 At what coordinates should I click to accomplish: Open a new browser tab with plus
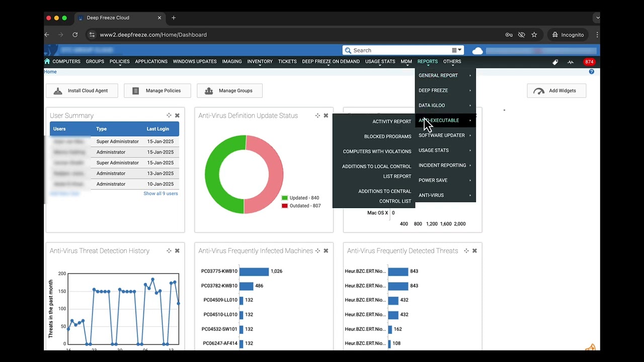pos(174,18)
